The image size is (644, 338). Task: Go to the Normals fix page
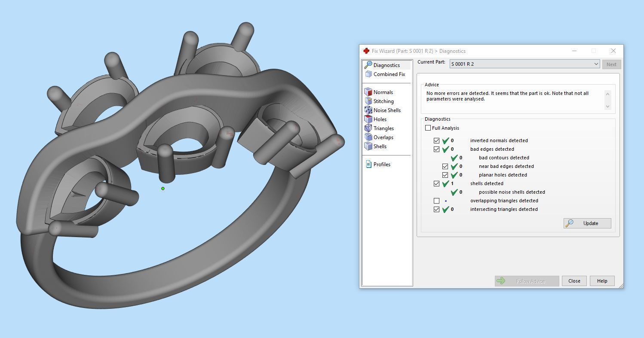pyautogui.click(x=383, y=92)
